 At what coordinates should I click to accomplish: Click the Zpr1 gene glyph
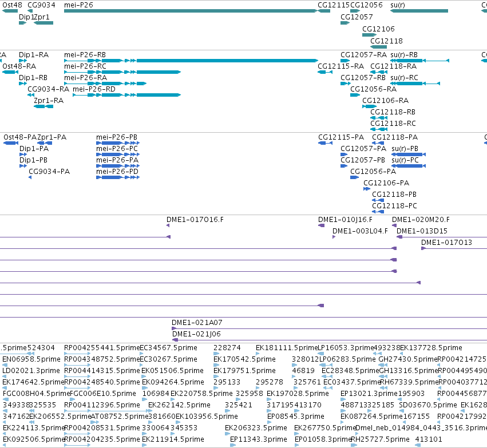click(x=43, y=23)
